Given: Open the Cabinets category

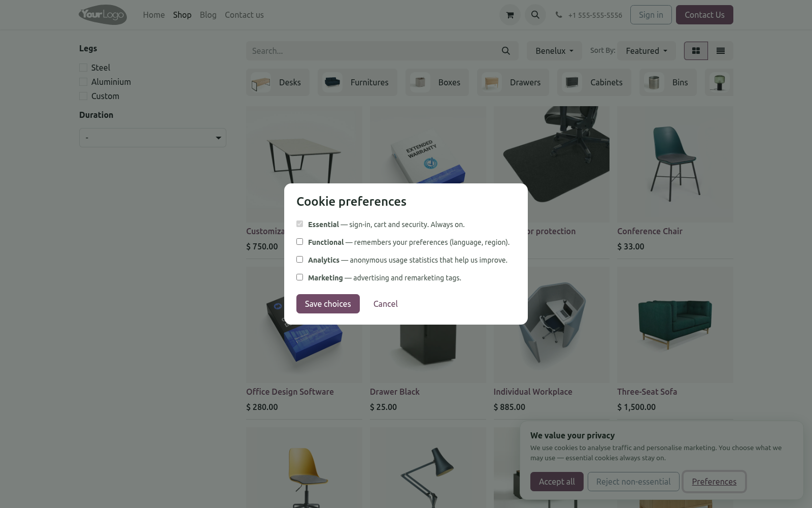Looking at the screenshot, I should coord(594,82).
